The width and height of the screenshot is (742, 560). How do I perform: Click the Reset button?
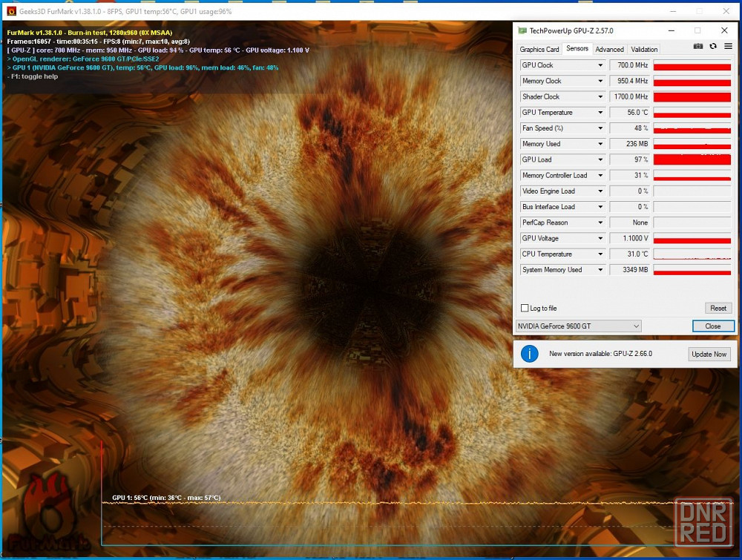pos(718,309)
